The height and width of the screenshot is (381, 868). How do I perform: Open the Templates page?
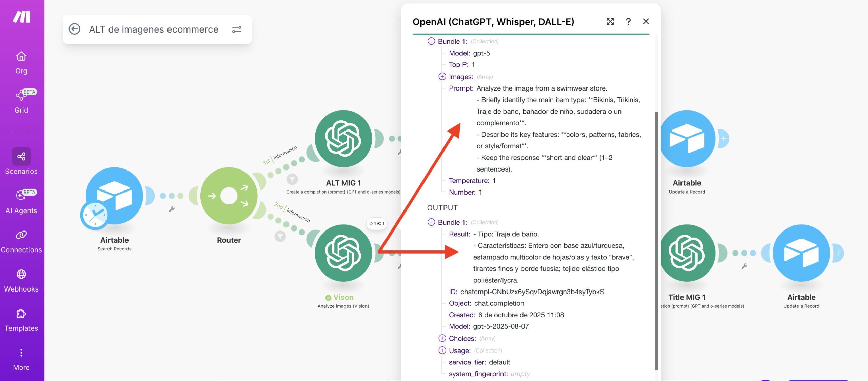point(21,320)
